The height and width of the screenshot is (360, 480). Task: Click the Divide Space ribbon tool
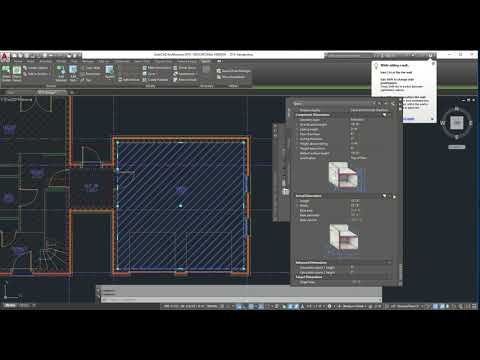pos(185,68)
